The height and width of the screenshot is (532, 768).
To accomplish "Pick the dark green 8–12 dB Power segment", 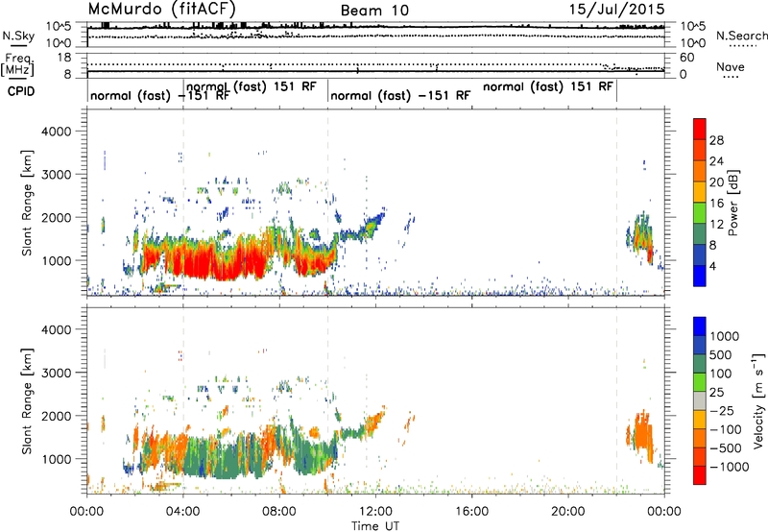I will [700, 234].
